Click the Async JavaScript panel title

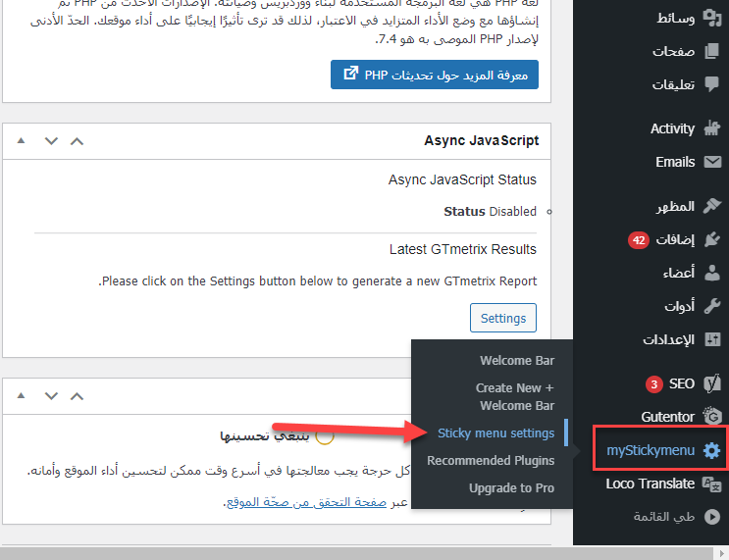(481, 140)
